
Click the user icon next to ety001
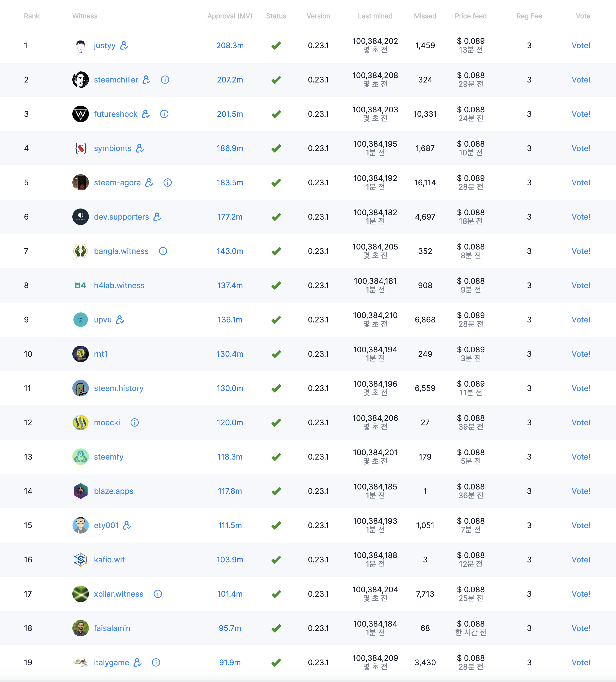127,525
